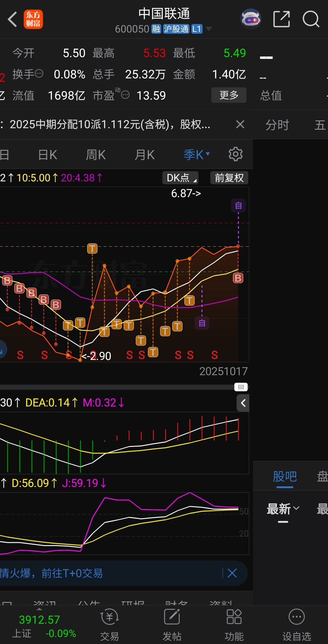Image resolution: width=328 pixels, height=644 pixels.
Task: Tap the chart range slider handle
Action: coord(241,387)
